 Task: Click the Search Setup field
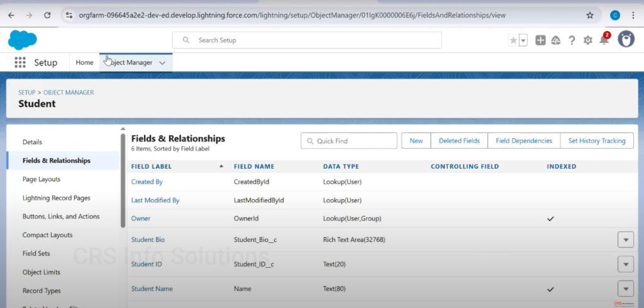coord(307,40)
